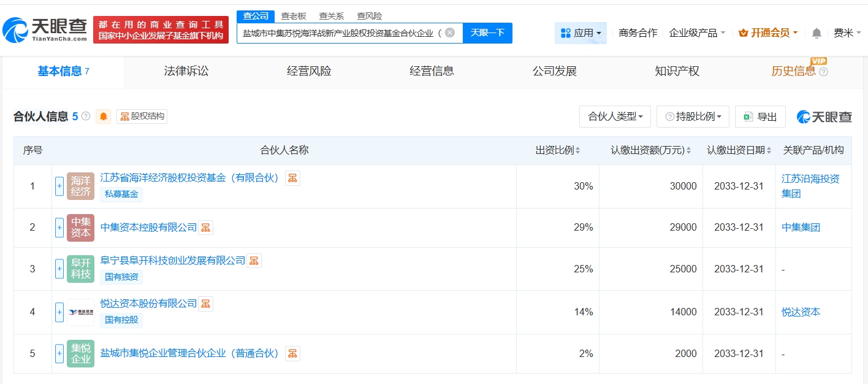Expand row for 阜宁县阜开科技创业发展有限公司
868x384 pixels.
(59, 269)
